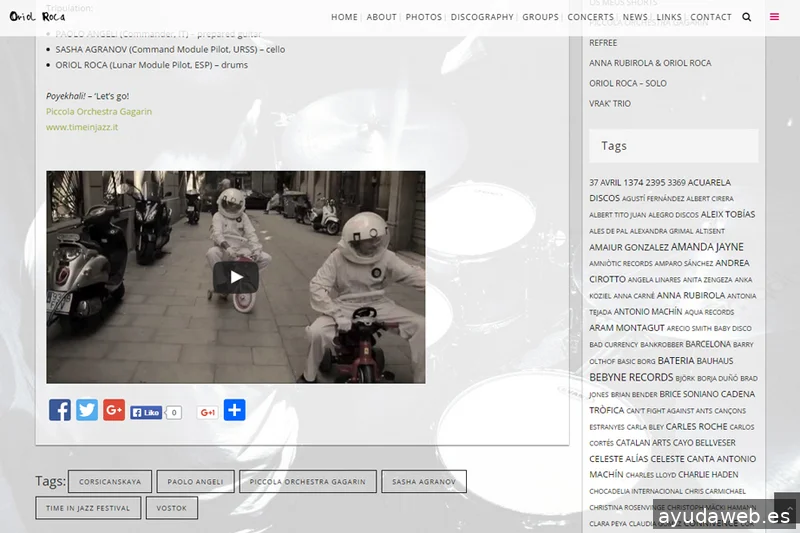Click the ANNA RUBIROLA tag in cloud
Screen dimensions: 800x533
tap(690, 295)
